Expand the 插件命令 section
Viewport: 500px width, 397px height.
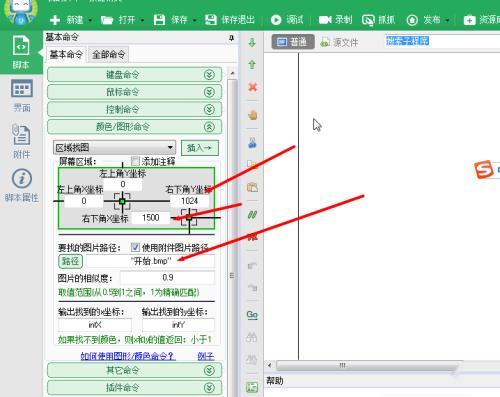134,387
